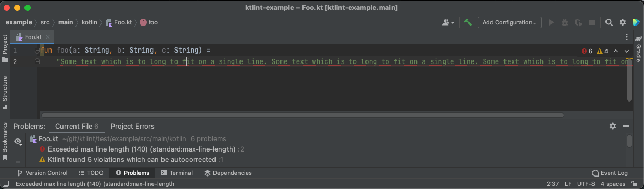The width and height of the screenshot is (644, 189).
Task: Open IDE settings gear in toolbar
Action: pyautogui.click(x=622, y=22)
